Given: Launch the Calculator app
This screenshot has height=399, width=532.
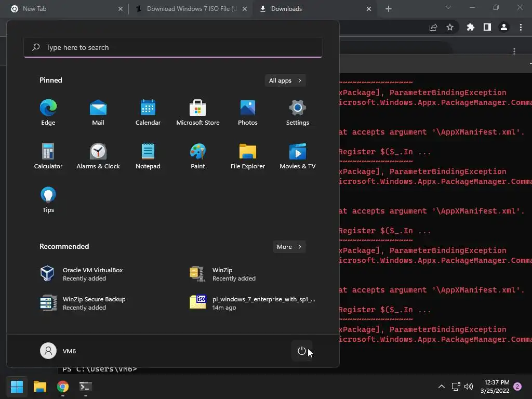Looking at the screenshot, I should pos(48,156).
